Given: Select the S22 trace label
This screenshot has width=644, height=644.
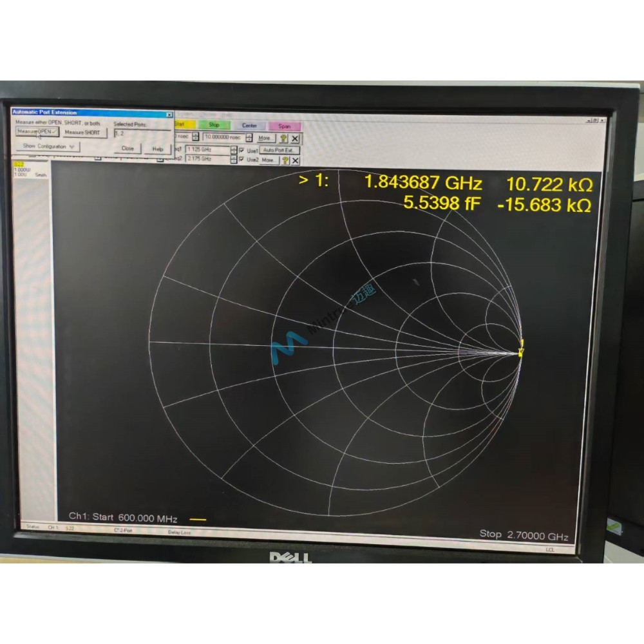Looking at the screenshot, I should point(19,164).
